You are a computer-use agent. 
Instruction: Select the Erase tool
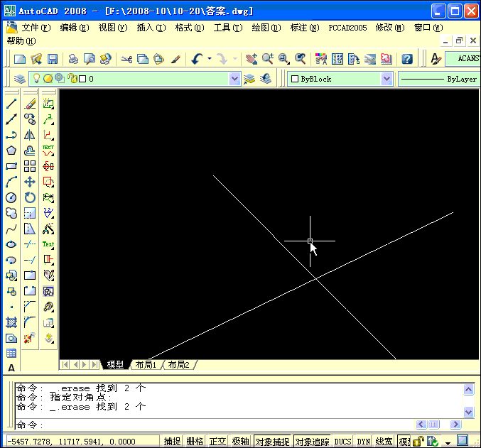(30, 104)
